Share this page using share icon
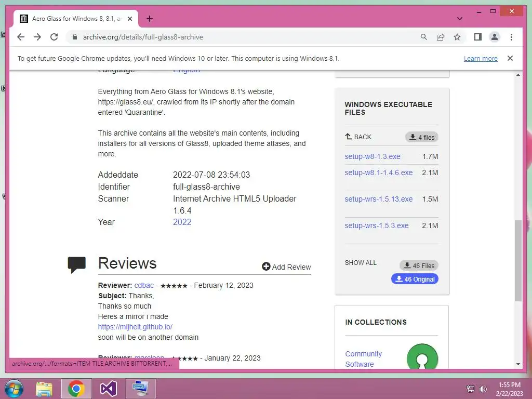The width and height of the screenshot is (532, 399). click(x=441, y=37)
